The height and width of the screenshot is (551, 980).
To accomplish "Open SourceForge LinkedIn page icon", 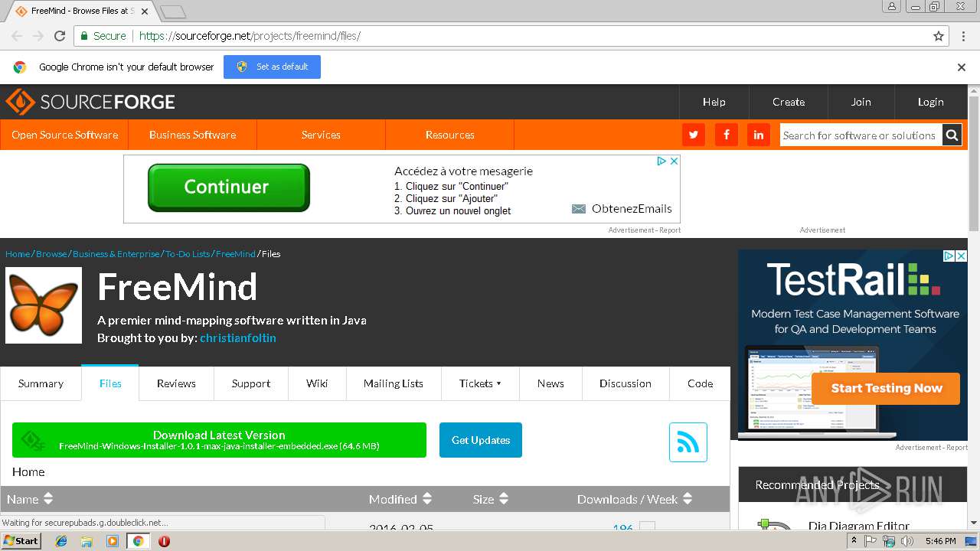I will (758, 135).
